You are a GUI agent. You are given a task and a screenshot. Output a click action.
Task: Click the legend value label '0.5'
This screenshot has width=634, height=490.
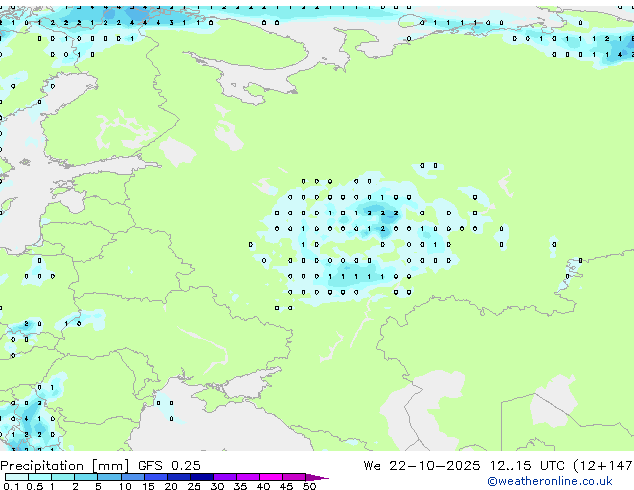point(35,486)
